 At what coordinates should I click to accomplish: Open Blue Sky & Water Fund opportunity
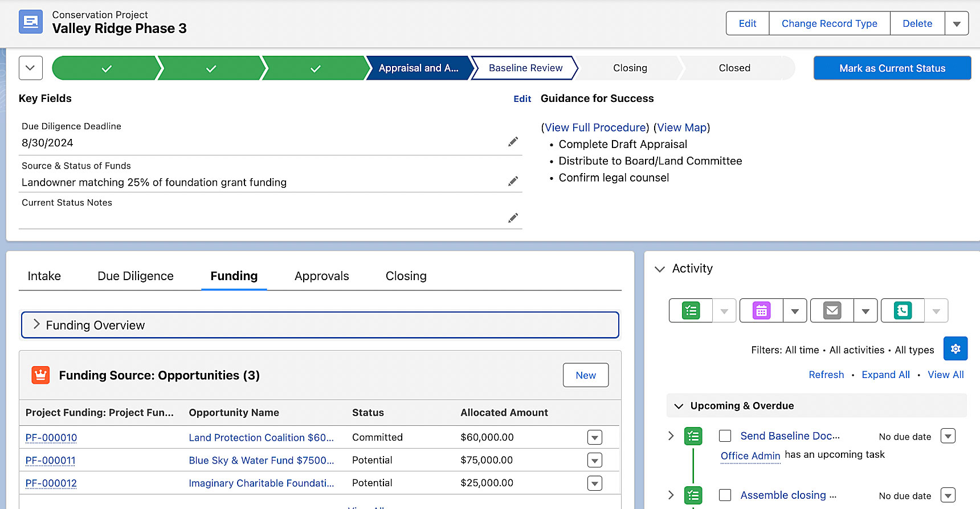click(x=261, y=461)
